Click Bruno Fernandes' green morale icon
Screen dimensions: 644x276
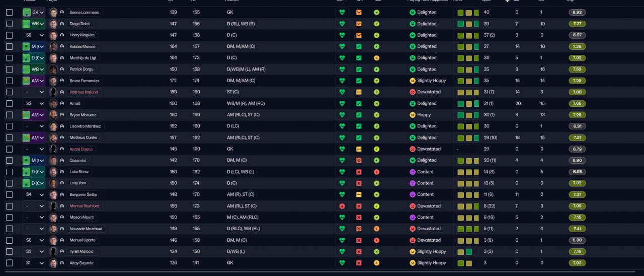coord(377,81)
